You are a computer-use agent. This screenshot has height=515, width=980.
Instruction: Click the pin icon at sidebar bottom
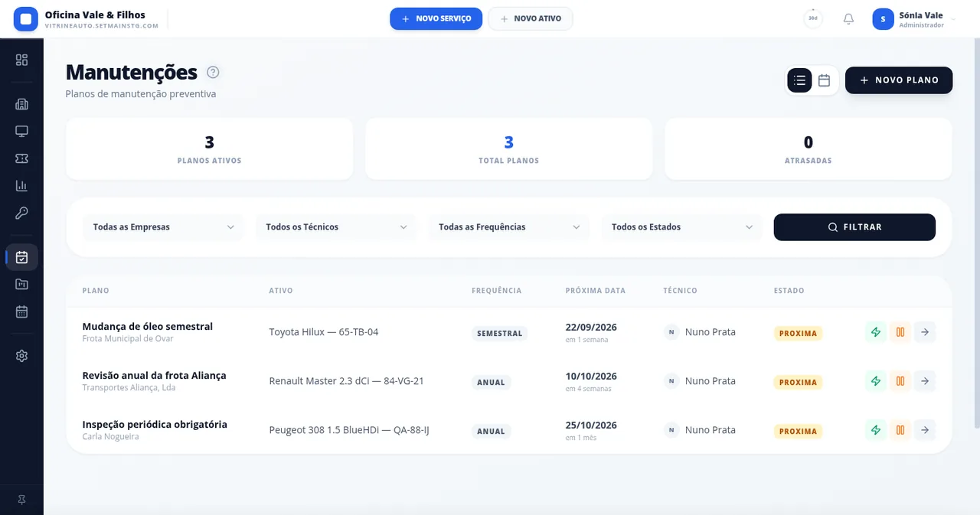[x=21, y=500]
